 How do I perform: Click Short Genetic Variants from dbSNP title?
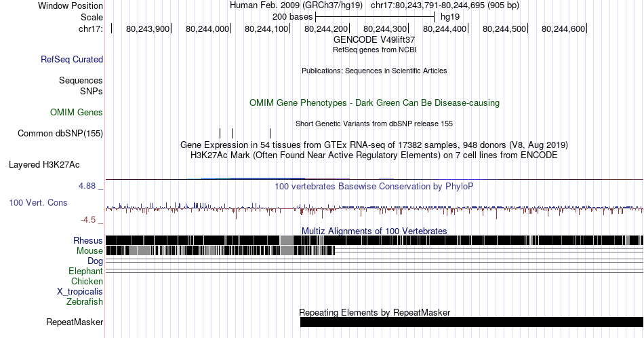pyautogui.click(x=374, y=124)
